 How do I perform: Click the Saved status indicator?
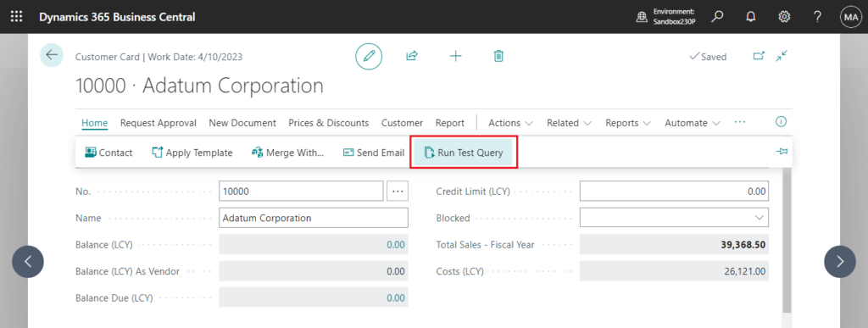(708, 57)
